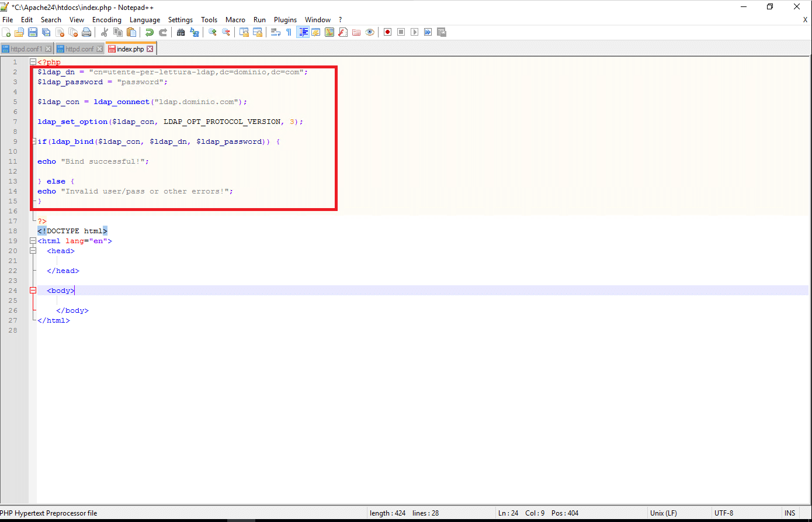This screenshot has height=522, width=812.
Task: Collapse the <html> fold on line 19
Action: tap(33, 241)
